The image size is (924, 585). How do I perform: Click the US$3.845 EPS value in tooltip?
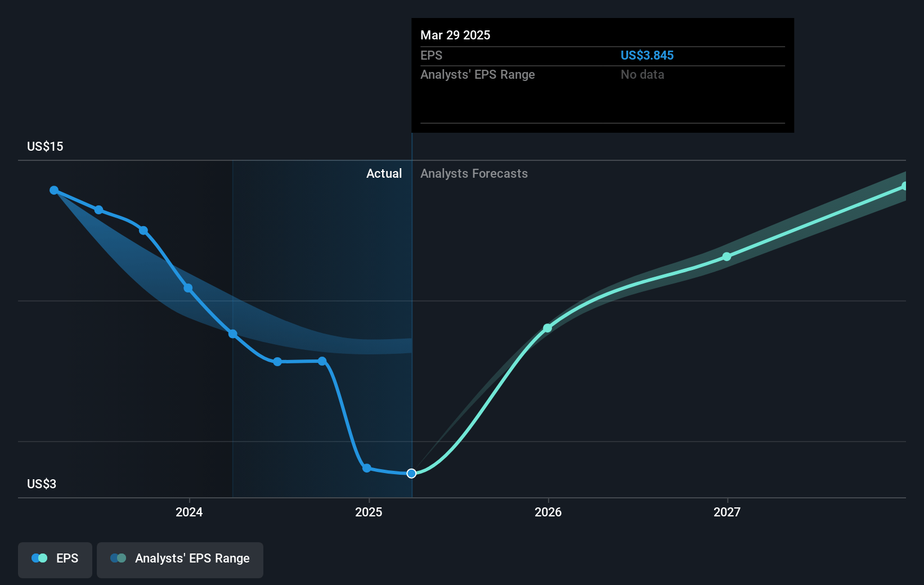point(647,55)
